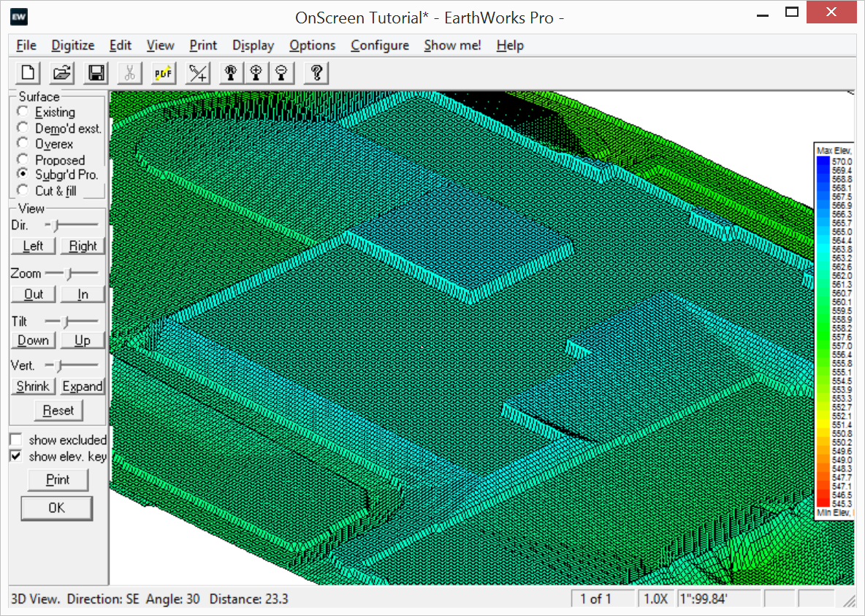The image size is (865, 616).
Task: Open the Digitize menu
Action: coord(73,45)
